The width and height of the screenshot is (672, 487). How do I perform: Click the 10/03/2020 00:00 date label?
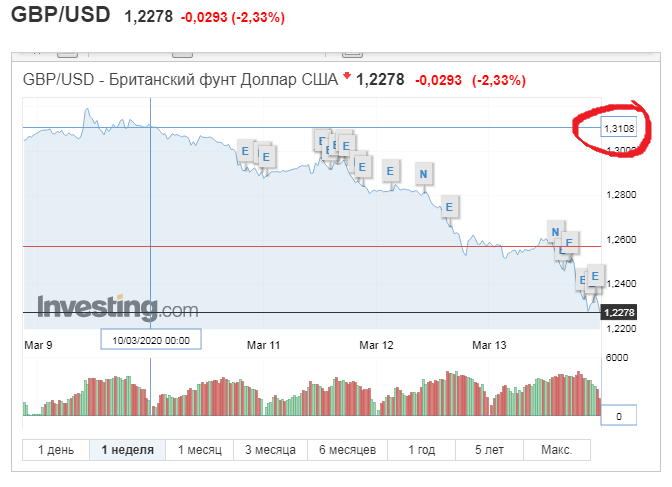click(150, 339)
